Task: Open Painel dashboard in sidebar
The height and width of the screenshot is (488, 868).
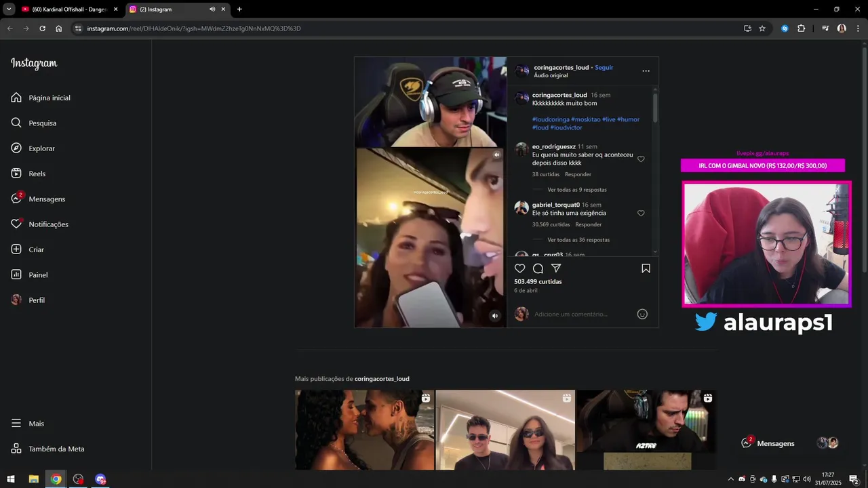Action: coord(30,275)
